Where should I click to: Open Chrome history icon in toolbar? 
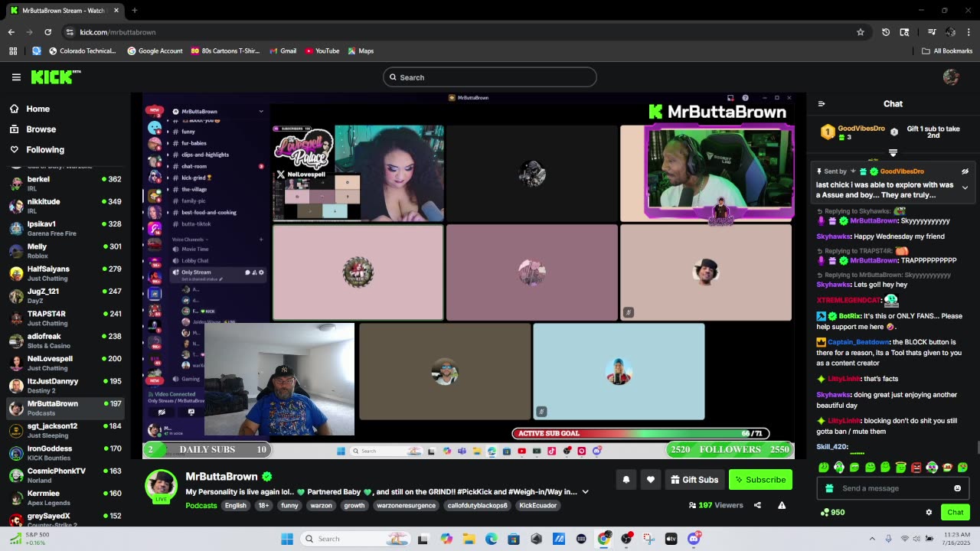(886, 32)
